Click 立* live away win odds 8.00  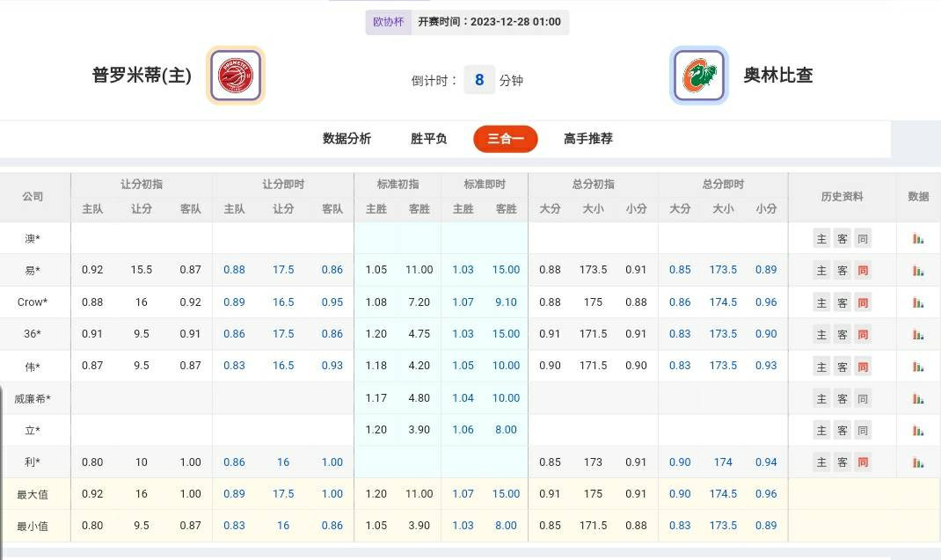tap(506, 430)
